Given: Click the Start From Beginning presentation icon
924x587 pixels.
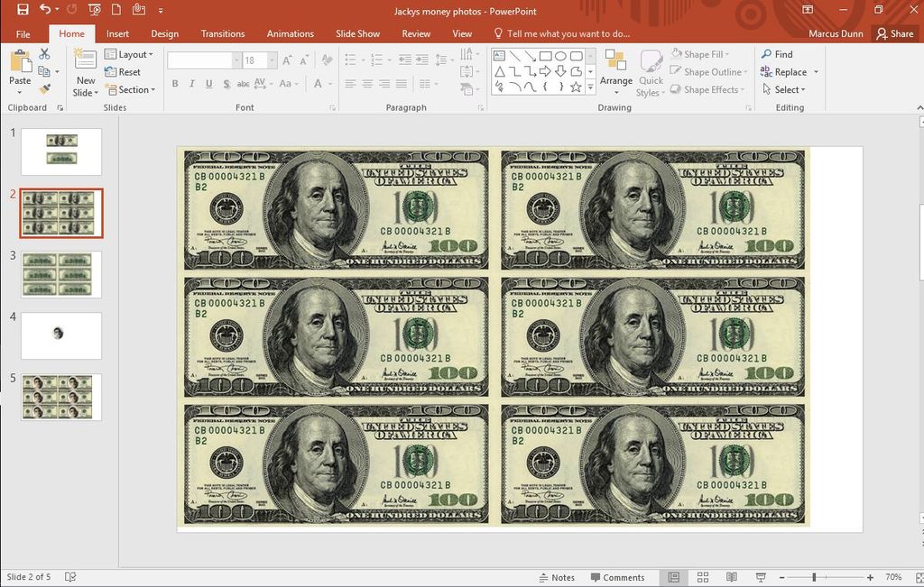Looking at the screenshot, I should [x=94, y=9].
